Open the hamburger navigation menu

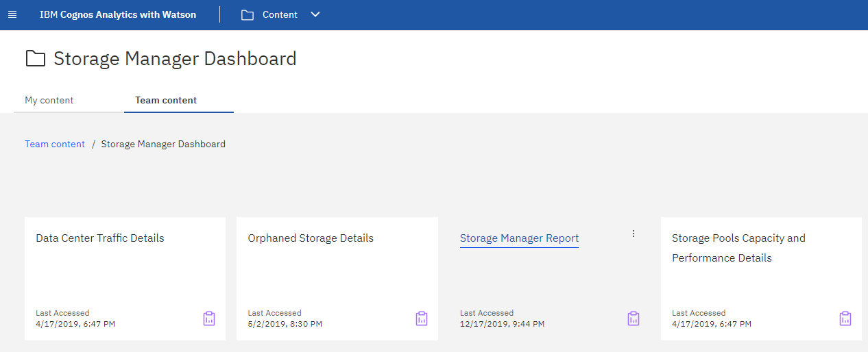(12, 14)
